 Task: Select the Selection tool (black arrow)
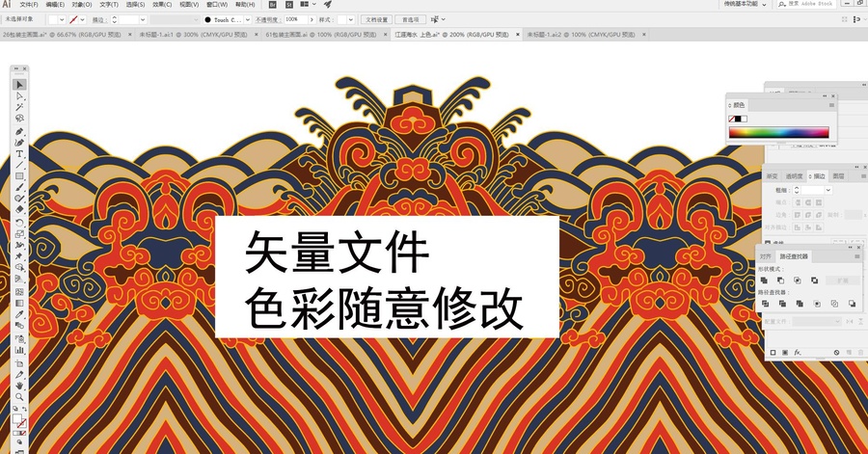19,85
